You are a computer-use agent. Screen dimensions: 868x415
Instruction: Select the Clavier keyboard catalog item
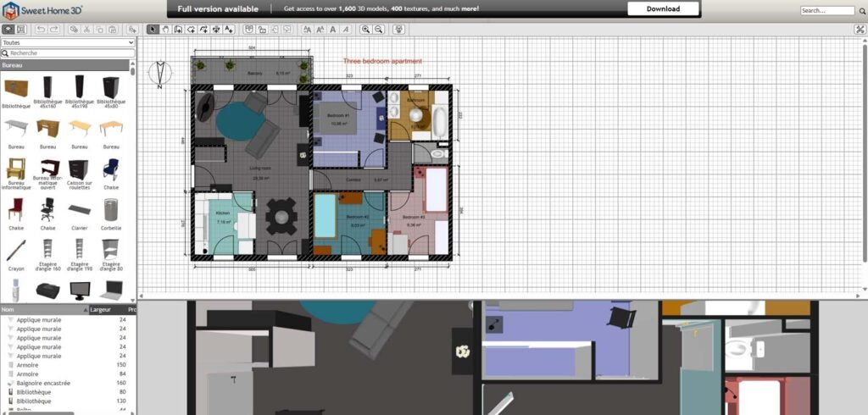(x=79, y=214)
